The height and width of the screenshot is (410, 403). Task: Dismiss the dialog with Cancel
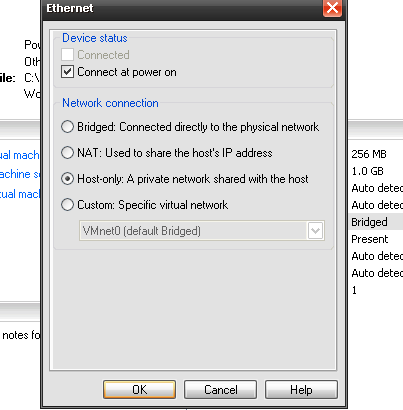click(x=220, y=390)
